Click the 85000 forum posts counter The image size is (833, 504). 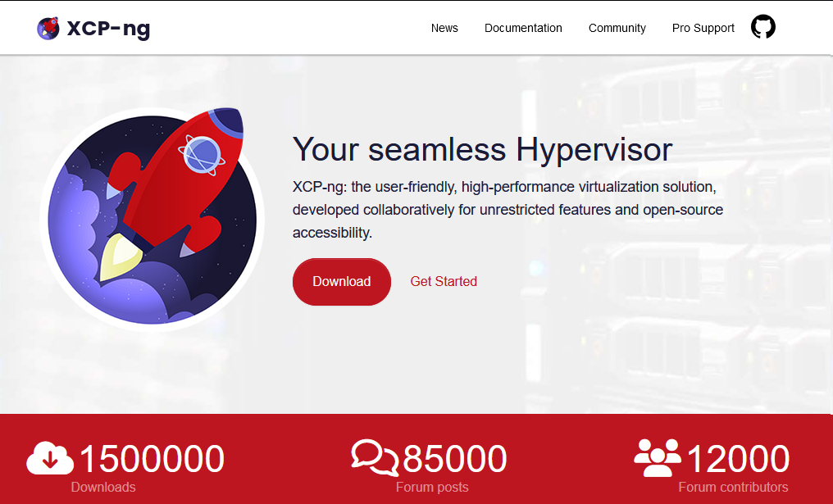click(454, 459)
